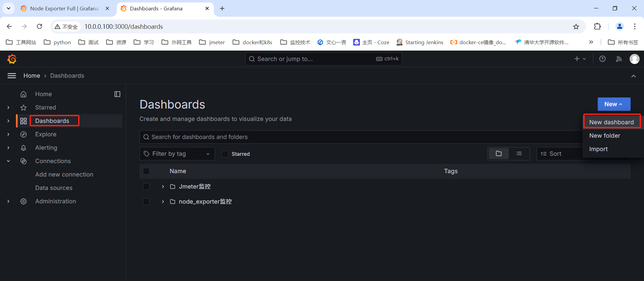Toggle the Starred filter checkbox
The image size is (644, 281).
click(225, 154)
